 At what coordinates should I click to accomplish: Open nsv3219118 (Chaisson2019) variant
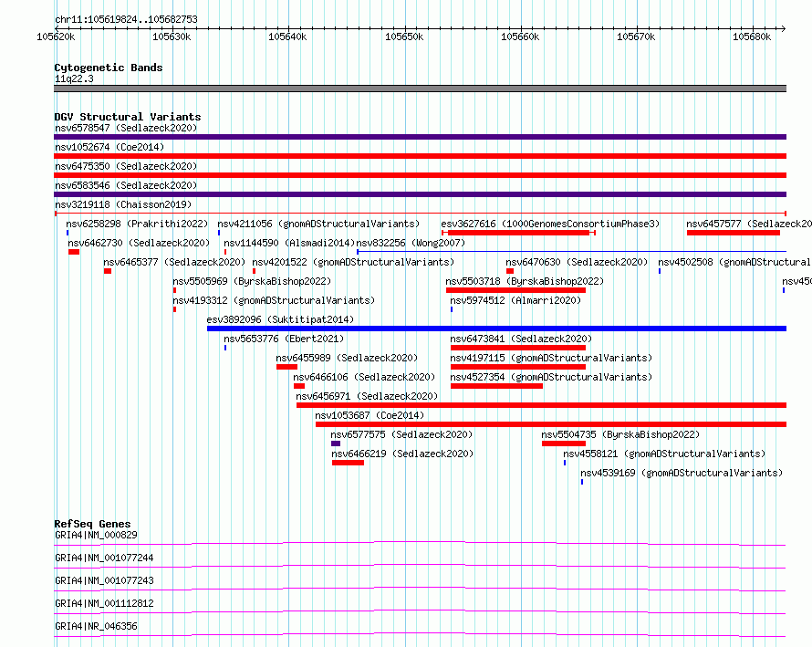123,204
